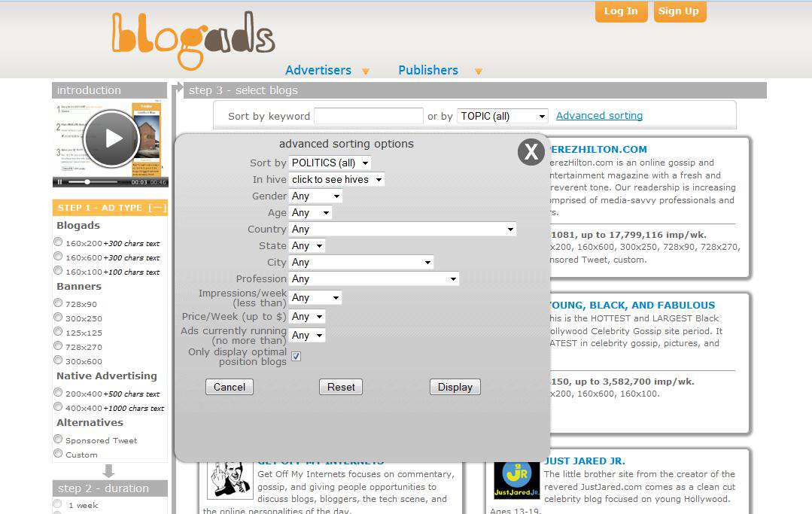Open the Gender dropdown
Screen dimensions: 812x514
click(315, 196)
